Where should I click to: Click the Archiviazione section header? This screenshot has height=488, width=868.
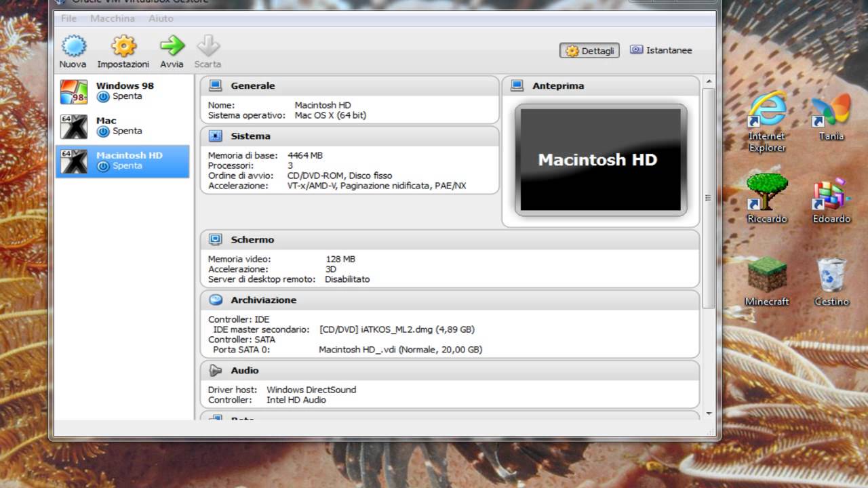450,300
